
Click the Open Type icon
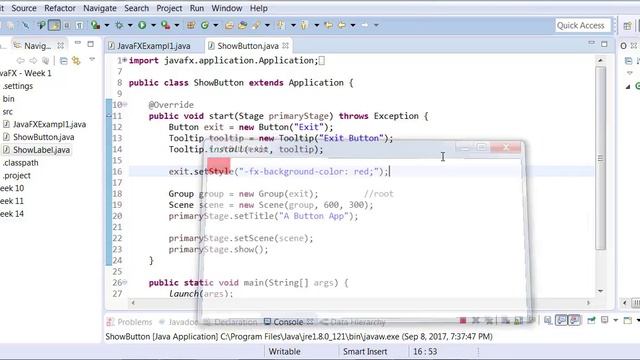229,25
